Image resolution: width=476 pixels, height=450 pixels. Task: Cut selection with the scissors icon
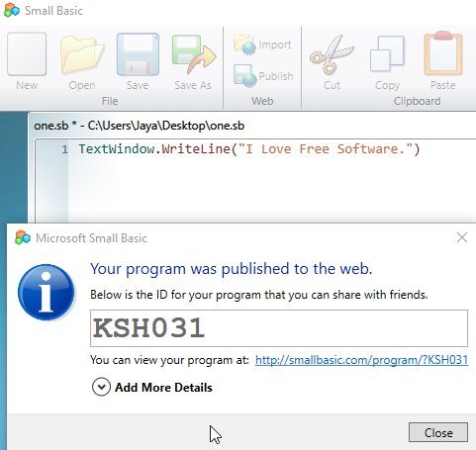pos(332,54)
